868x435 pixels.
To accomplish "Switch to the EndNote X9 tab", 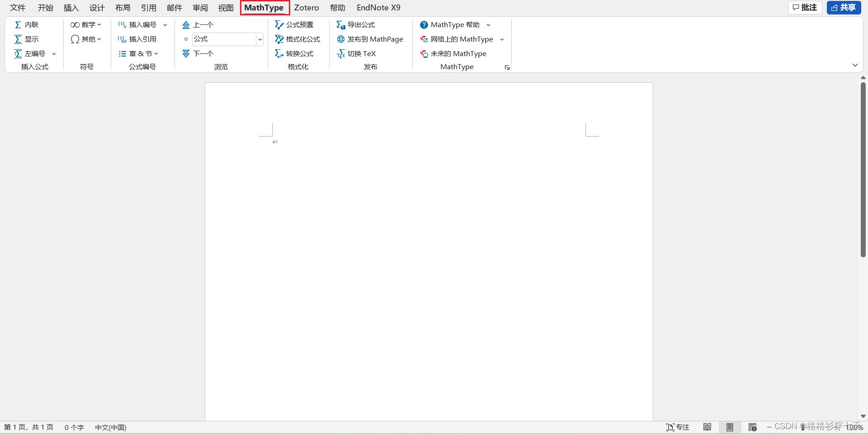I will pos(378,8).
